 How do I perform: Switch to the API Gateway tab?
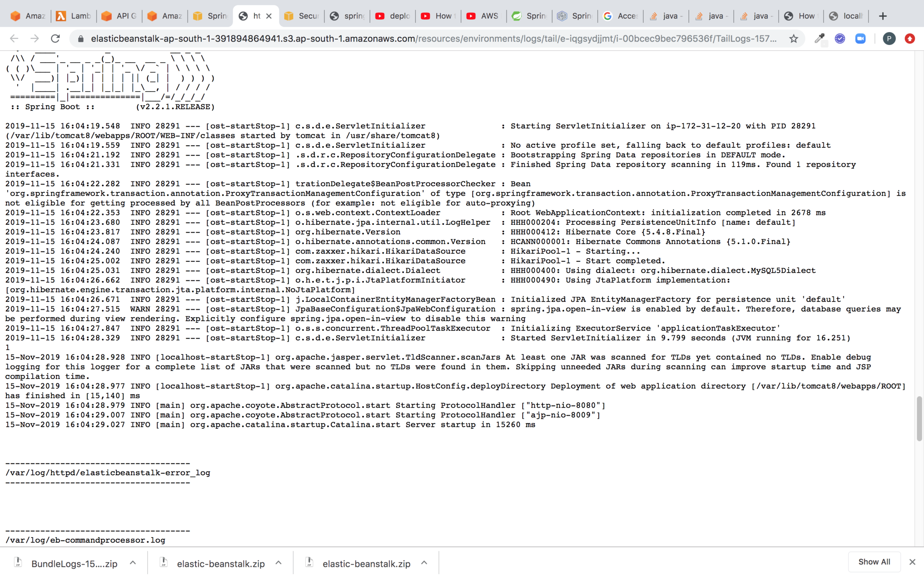pos(119,16)
